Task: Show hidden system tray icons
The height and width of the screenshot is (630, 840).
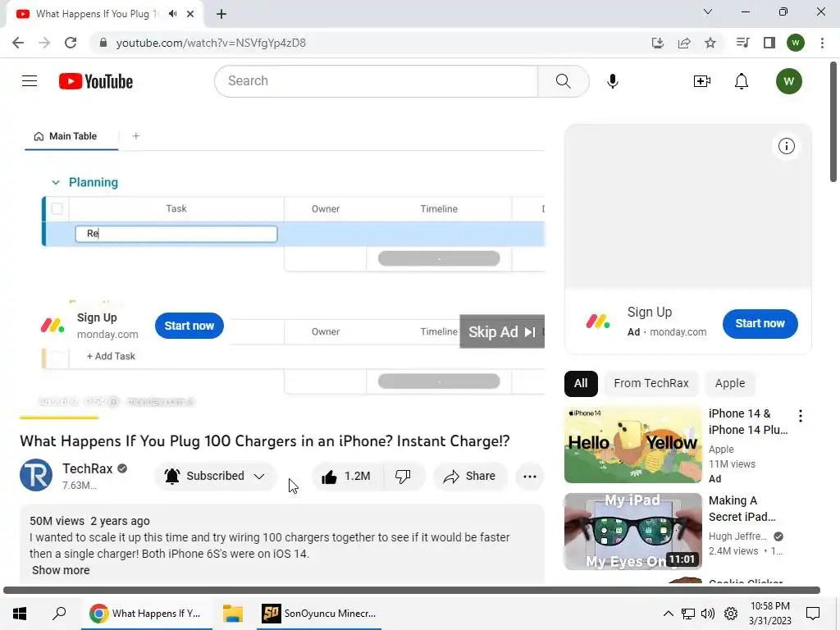Action: [668, 614]
